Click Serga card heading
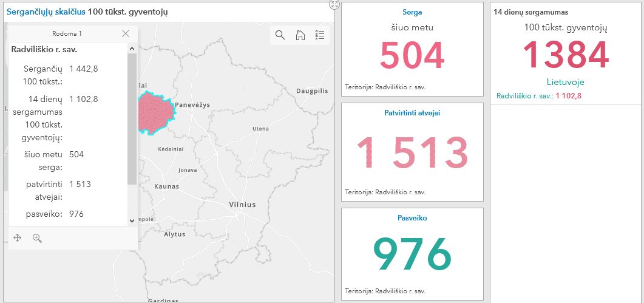The image size is (644, 303). [x=412, y=13]
